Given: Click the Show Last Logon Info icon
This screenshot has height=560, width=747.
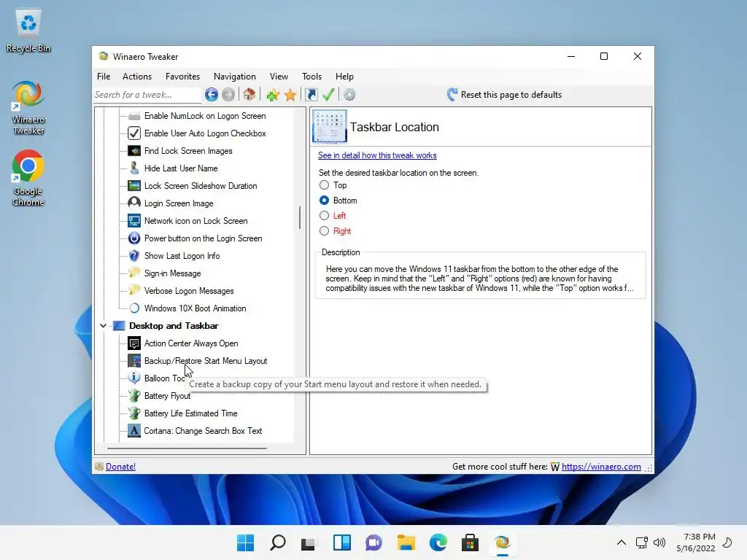Looking at the screenshot, I should (x=134, y=256).
